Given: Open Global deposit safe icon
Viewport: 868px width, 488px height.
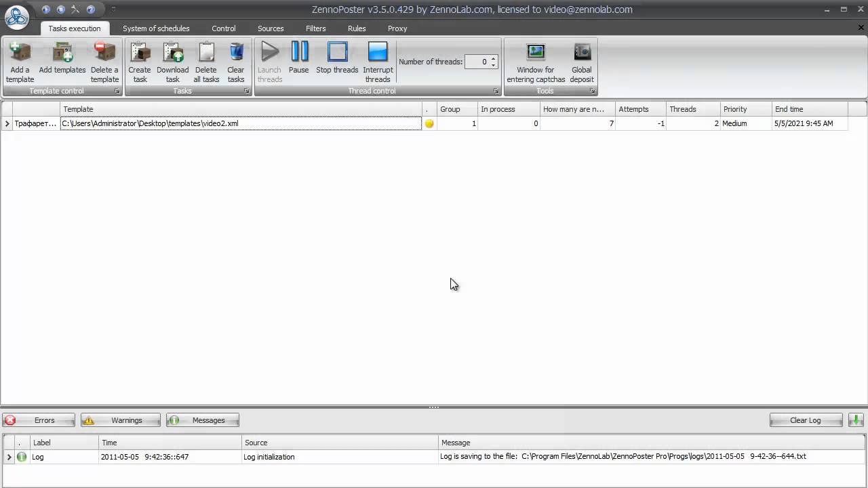Looking at the screenshot, I should click(582, 52).
